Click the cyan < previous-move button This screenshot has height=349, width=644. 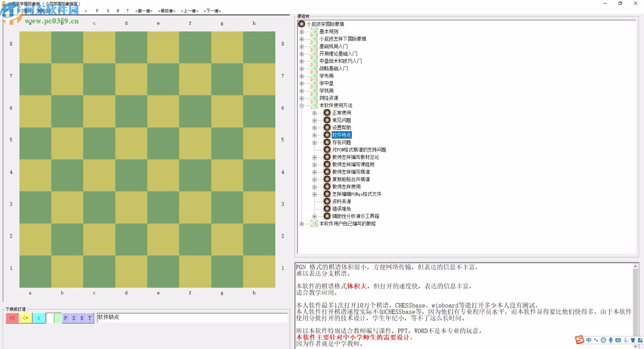pyautogui.click(x=39, y=318)
